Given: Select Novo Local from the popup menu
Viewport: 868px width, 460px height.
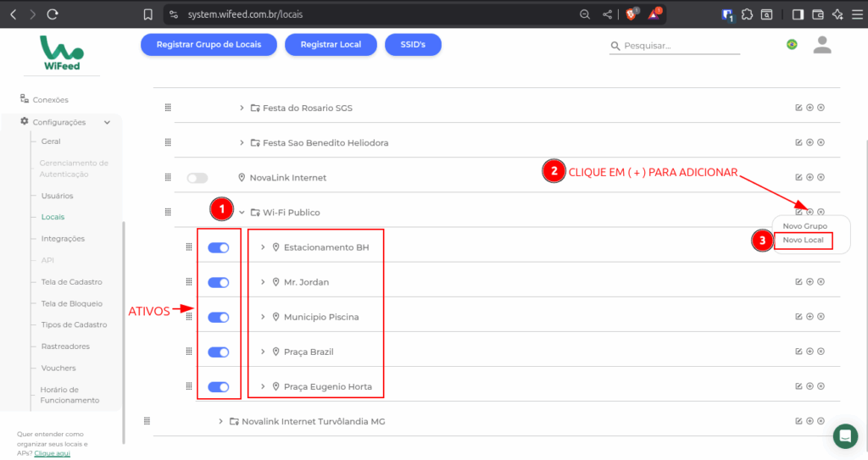Looking at the screenshot, I should (x=803, y=241).
